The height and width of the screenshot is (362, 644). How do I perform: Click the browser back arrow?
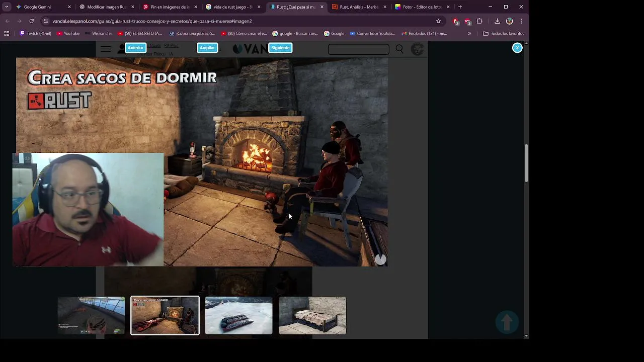click(x=7, y=21)
